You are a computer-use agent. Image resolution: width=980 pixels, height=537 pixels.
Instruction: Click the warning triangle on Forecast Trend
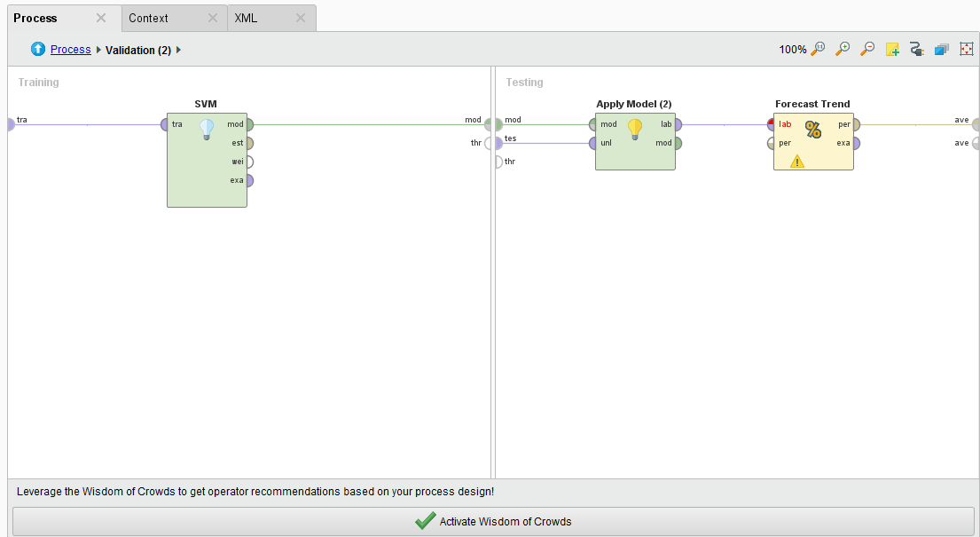point(796,162)
